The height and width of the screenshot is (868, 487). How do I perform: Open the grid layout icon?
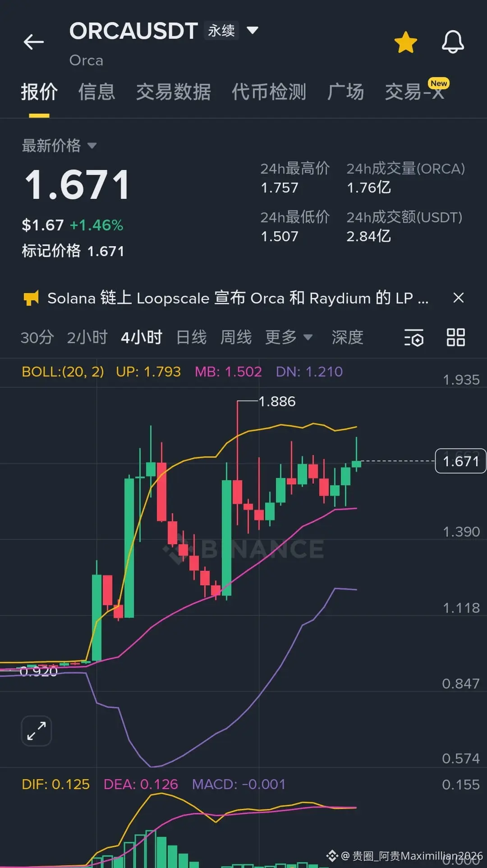[455, 337]
